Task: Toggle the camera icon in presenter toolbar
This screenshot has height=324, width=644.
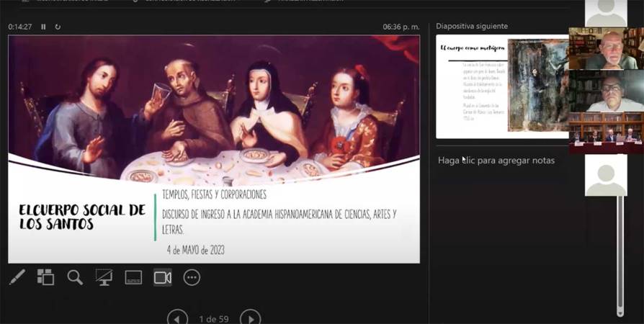Action: [163, 278]
